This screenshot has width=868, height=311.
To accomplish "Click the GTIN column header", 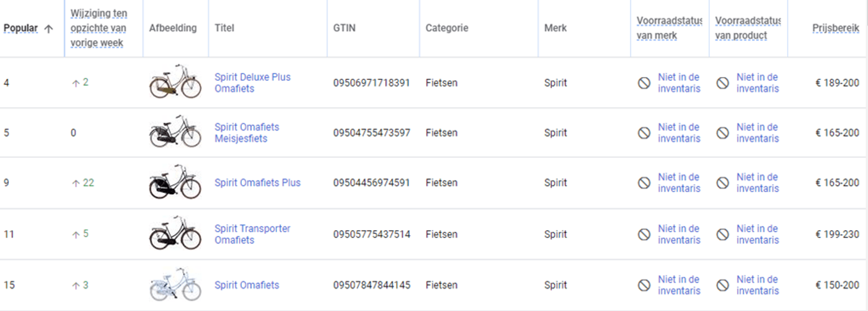I will pyautogui.click(x=344, y=28).
